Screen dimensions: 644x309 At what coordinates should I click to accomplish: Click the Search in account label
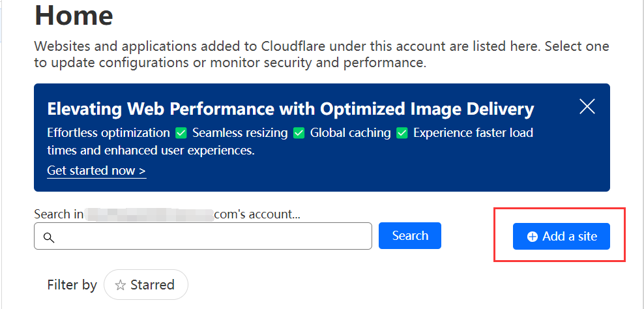[59, 214]
